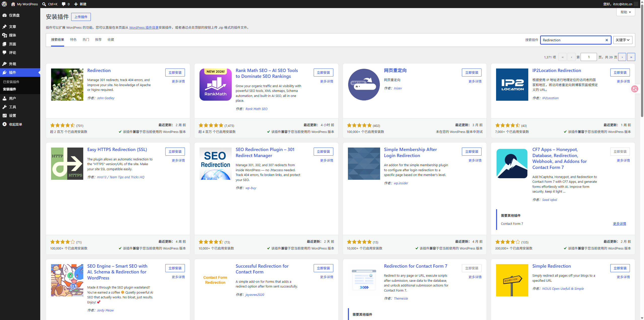Install the Successful Redirection for Contact Form plugin
This screenshot has height=320, width=644.
[x=324, y=268]
